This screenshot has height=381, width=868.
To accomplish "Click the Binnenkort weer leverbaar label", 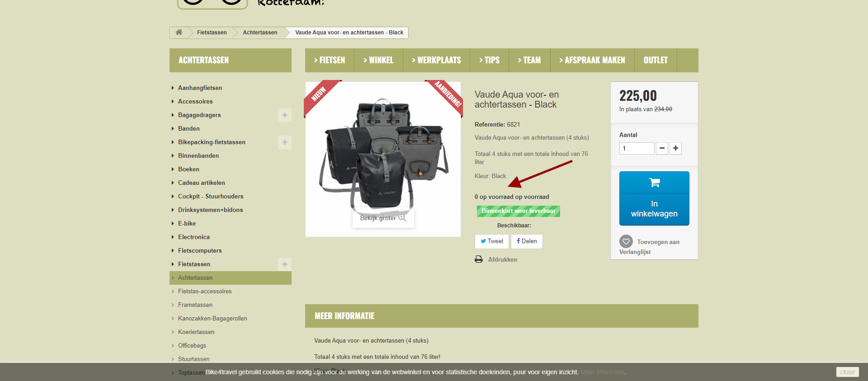I will click(x=519, y=211).
